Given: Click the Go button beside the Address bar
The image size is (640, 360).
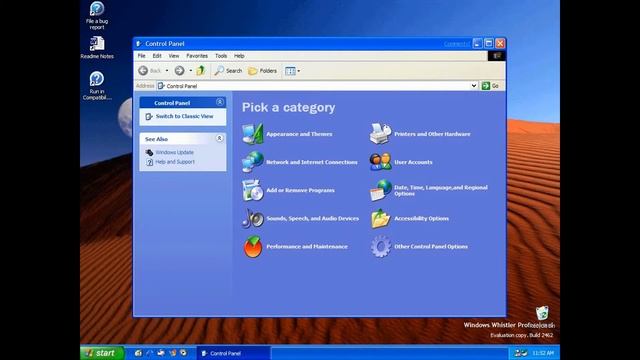Looking at the screenshot, I should (x=490, y=86).
